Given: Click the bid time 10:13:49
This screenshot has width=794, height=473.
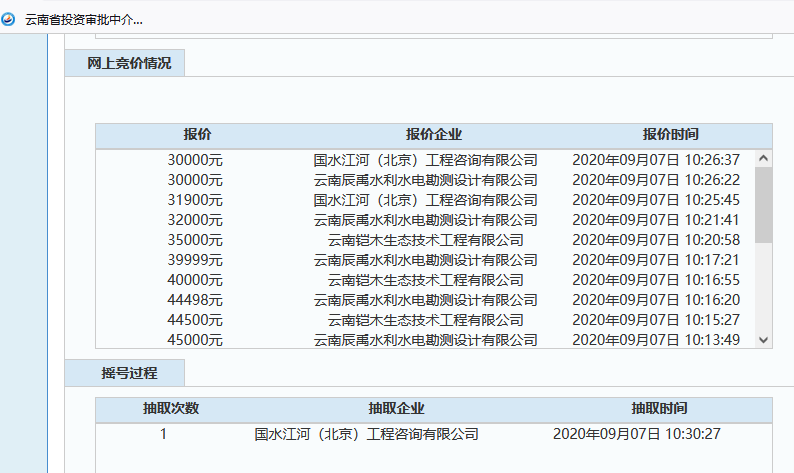Looking at the screenshot, I should tap(656, 340).
